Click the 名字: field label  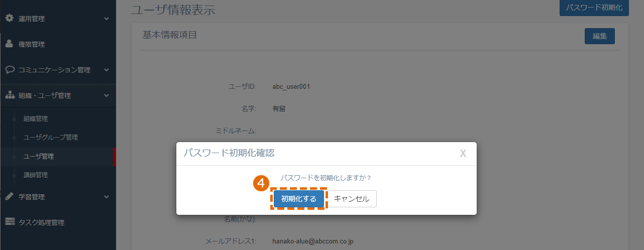tap(249, 108)
